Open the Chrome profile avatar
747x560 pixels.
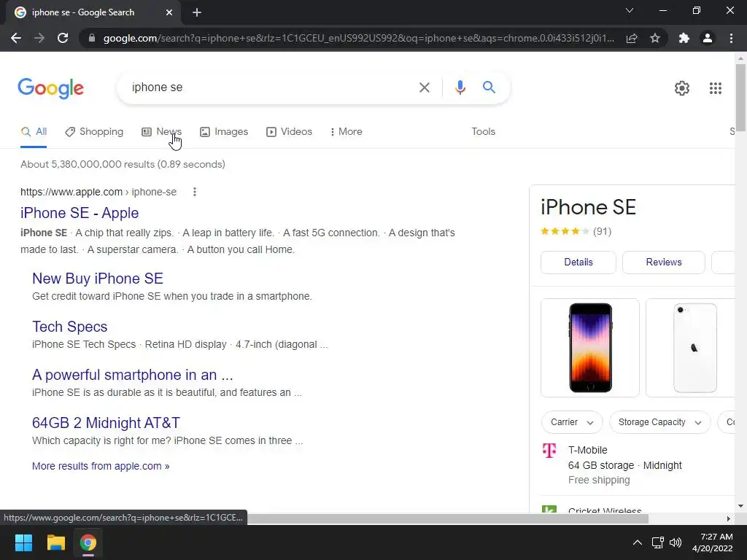pyautogui.click(x=708, y=38)
